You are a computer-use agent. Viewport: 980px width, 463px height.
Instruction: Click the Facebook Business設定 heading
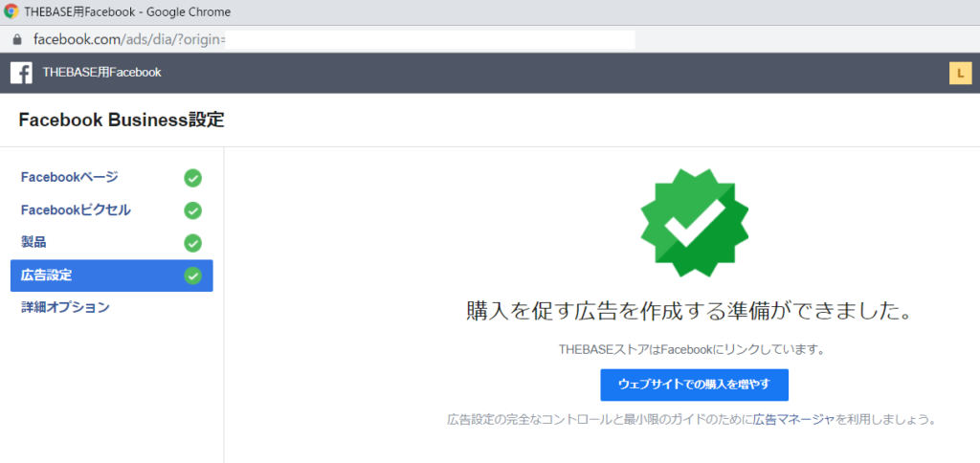tap(122, 120)
